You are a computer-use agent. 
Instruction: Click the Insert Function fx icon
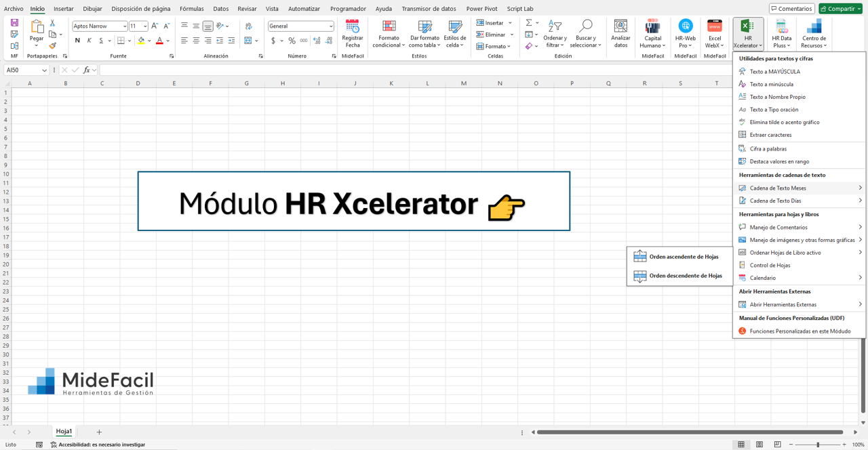pyautogui.click(x=86, y=70)
